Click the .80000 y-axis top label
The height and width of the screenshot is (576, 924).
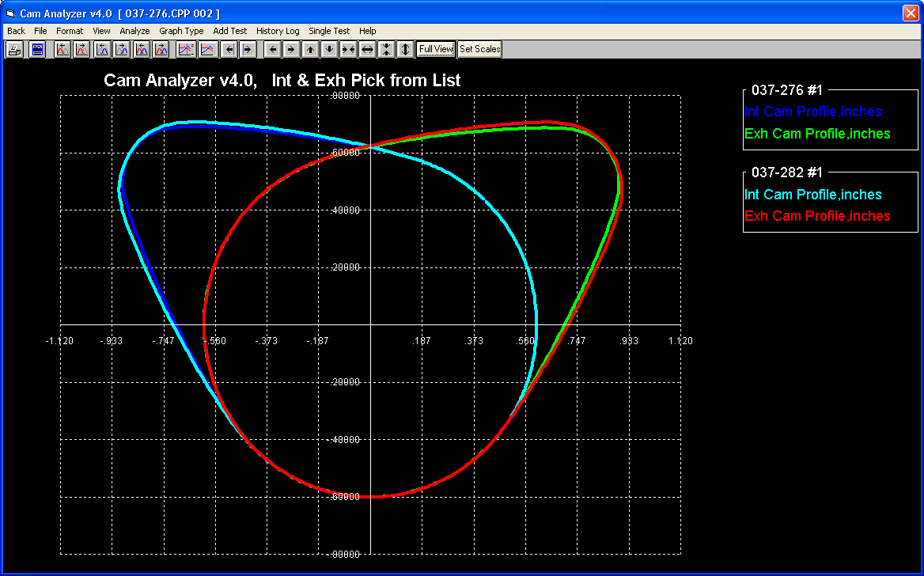pos(346,96)
